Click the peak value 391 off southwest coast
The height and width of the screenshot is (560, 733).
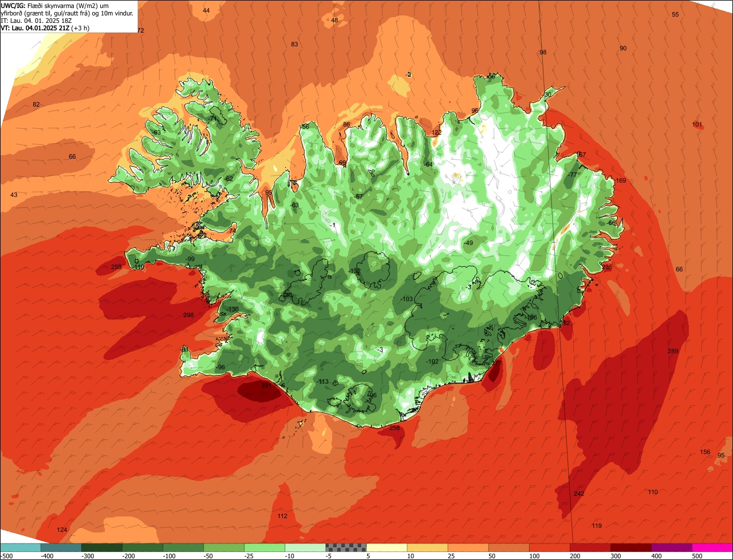(x=266, y=386)
